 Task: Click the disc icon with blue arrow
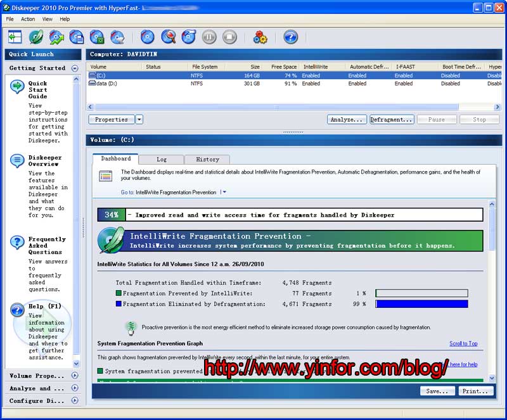(x=189, y=37)
